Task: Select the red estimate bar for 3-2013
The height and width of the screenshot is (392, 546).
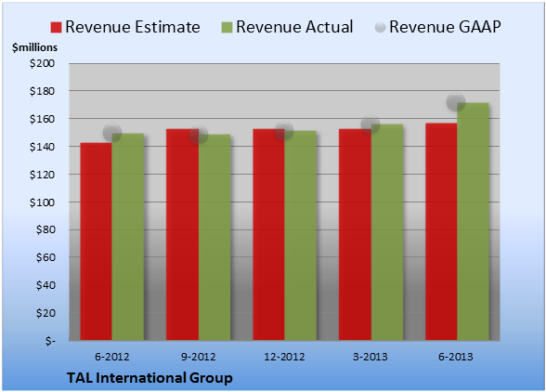Action: click(x=355, y=234)
